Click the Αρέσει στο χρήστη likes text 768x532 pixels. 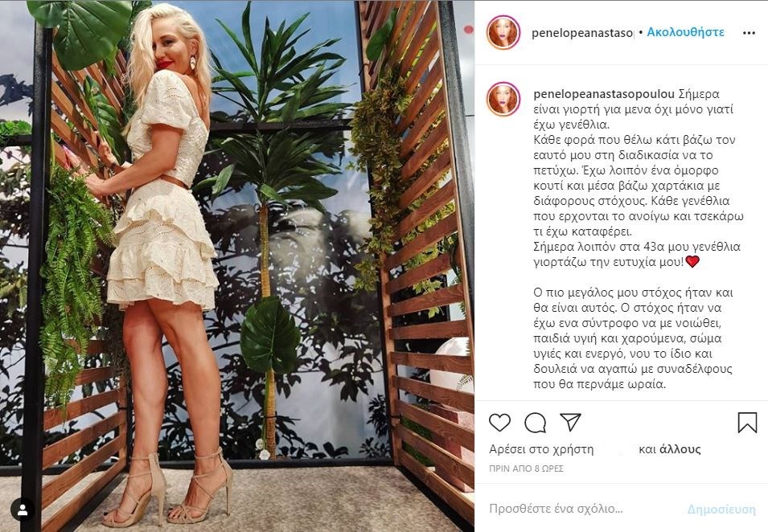541,449
